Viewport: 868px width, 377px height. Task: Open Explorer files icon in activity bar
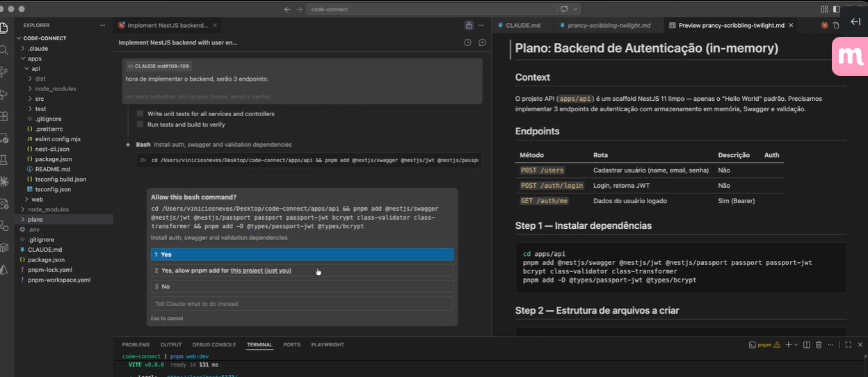pyautogui.click(x=4, y=28)
